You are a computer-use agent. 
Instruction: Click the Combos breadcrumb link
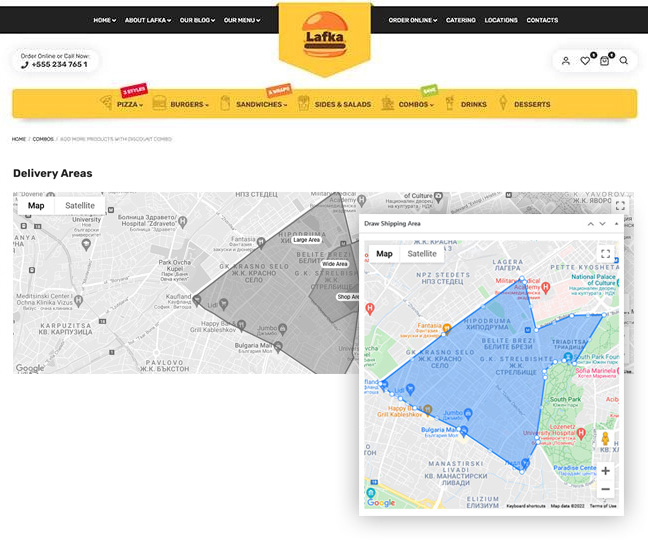click(43, 139)
